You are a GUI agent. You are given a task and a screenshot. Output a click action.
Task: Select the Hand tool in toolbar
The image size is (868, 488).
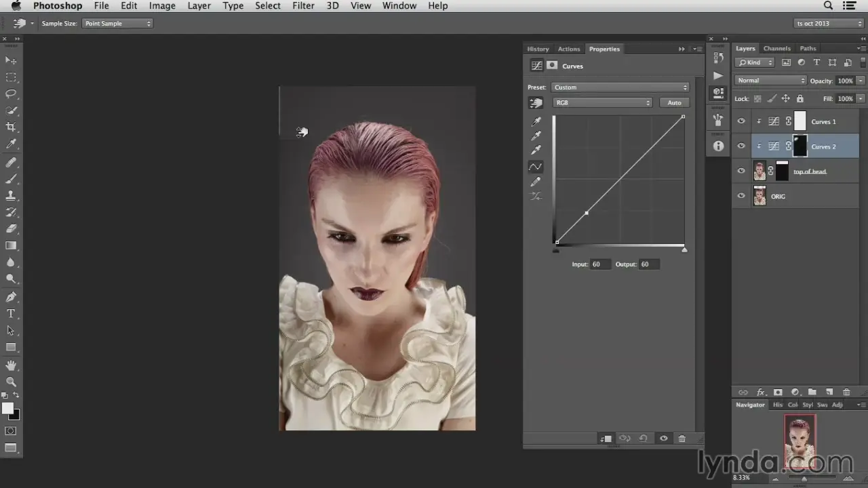(11, 365)
